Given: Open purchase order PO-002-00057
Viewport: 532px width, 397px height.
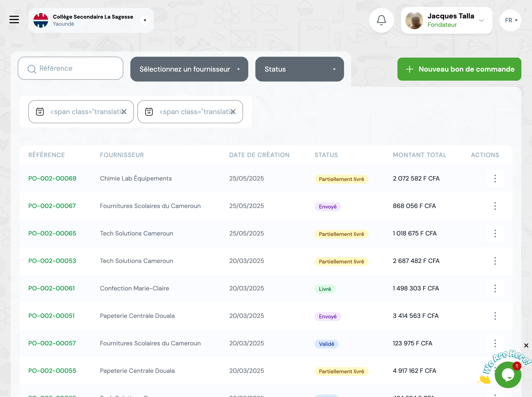Looking at the screenshot, I should [52, 343].
